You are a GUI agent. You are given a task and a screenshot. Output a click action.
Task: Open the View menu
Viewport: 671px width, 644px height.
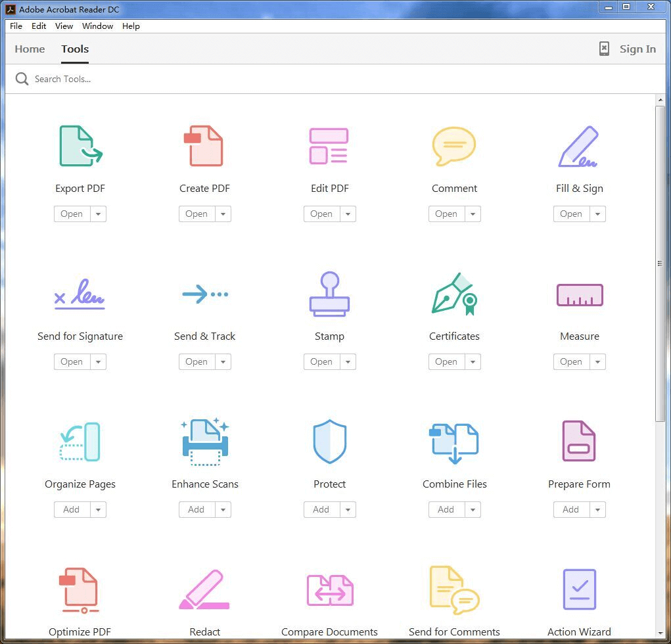[64, 26]
